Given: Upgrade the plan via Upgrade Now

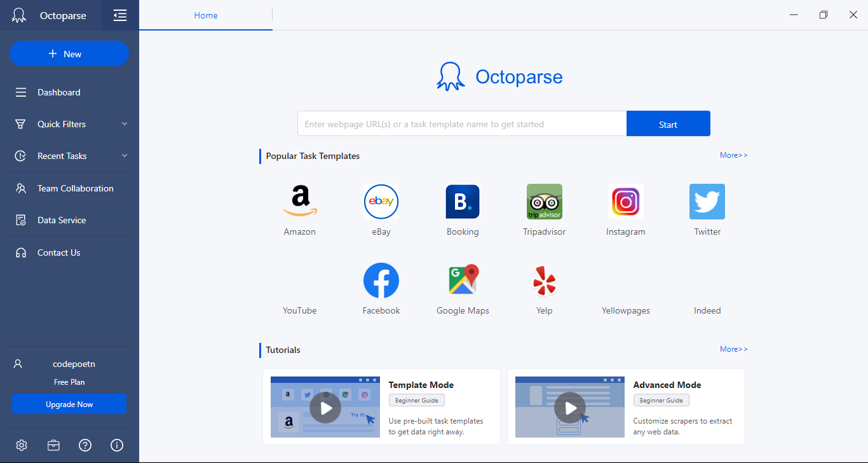Looking at the screenshot, I should 69,404.
